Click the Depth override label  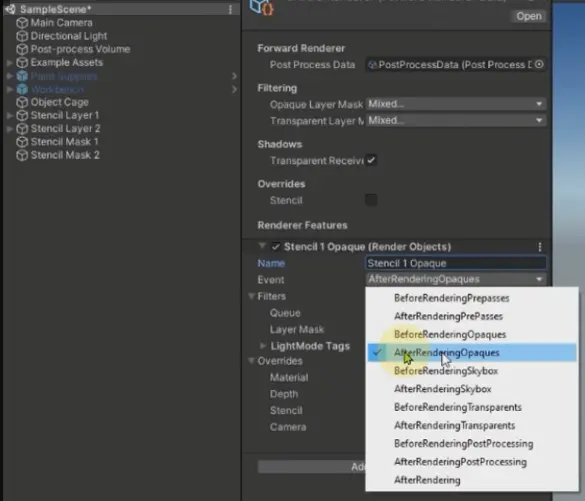(284, 394)
